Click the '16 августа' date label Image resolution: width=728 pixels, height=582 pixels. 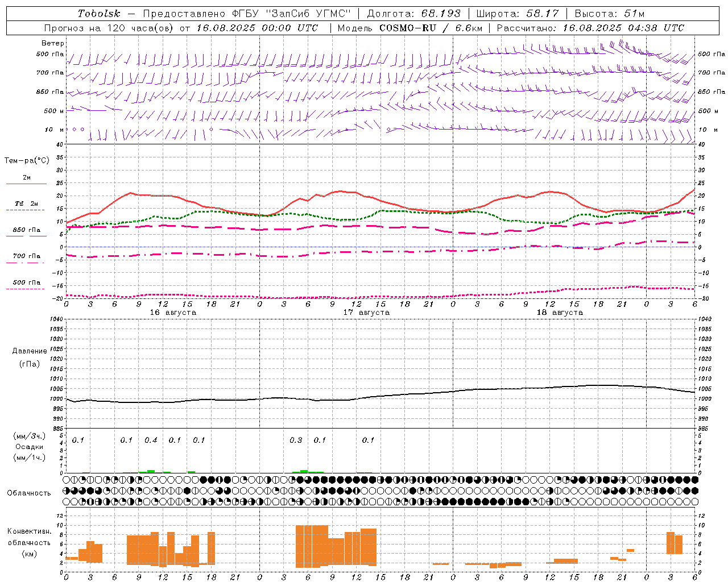click(173, 313)
